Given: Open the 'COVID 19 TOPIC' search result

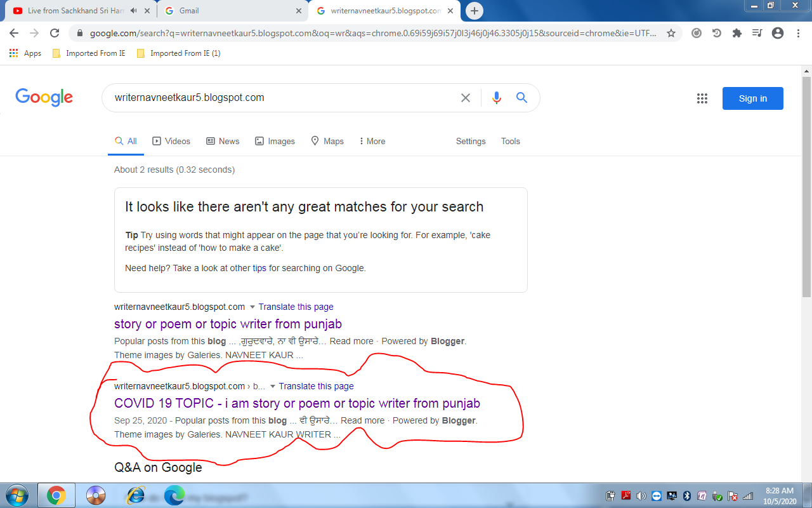Looking at the screenshot, I should pyautogui.click(x=297, y=403).
